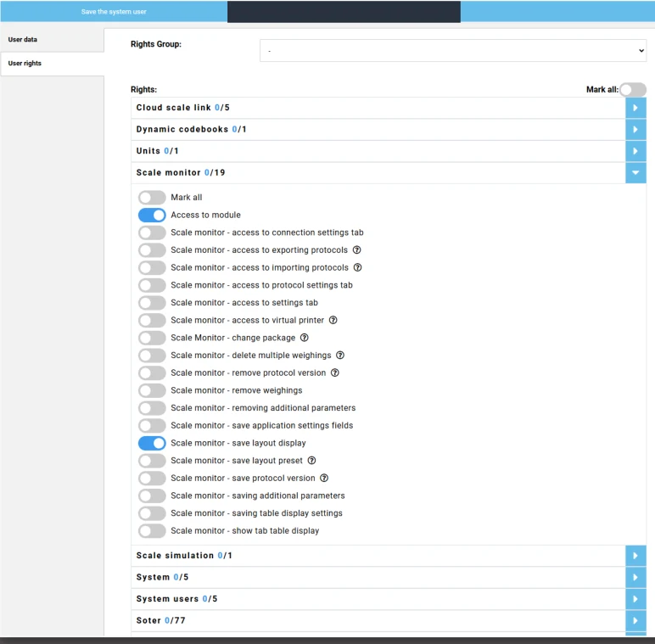Enable save application settings fields switch
This screenshot has width=655, height=644.
click(152, 425)
